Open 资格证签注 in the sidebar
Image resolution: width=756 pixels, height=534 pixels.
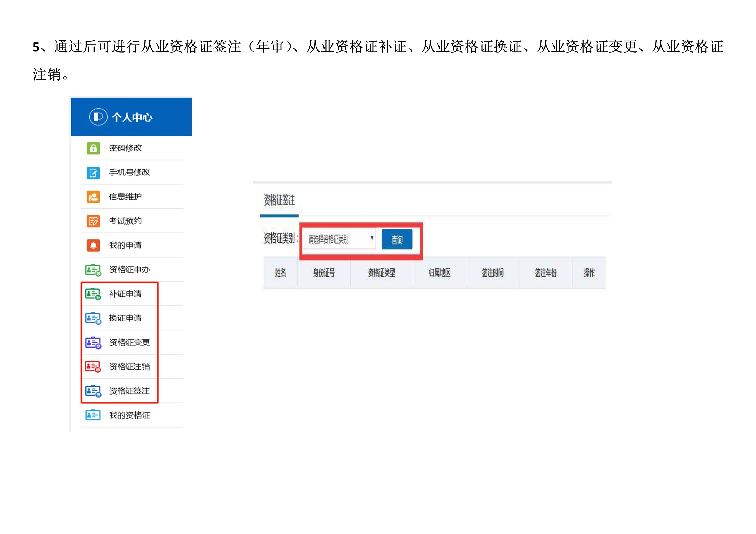[x=129, y=391]
